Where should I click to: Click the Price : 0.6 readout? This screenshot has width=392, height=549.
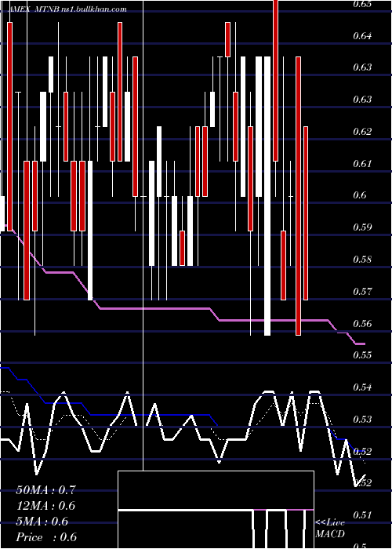tap(46, 537)
